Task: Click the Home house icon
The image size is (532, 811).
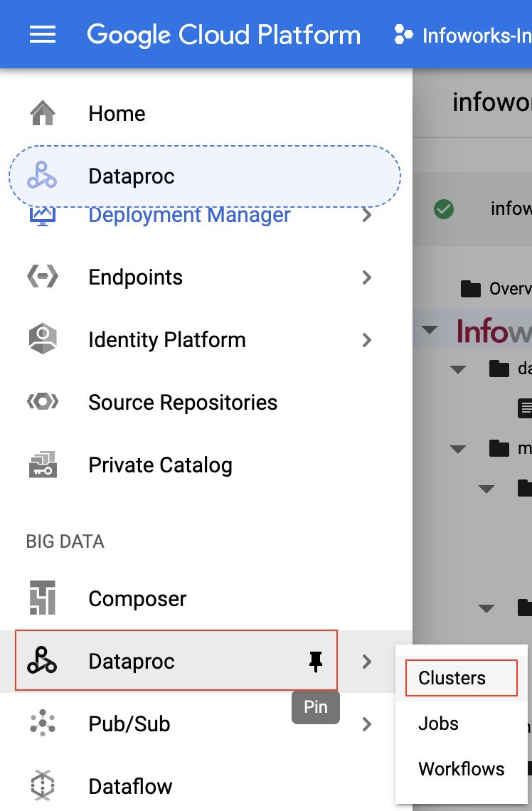Action: point(43,112)
